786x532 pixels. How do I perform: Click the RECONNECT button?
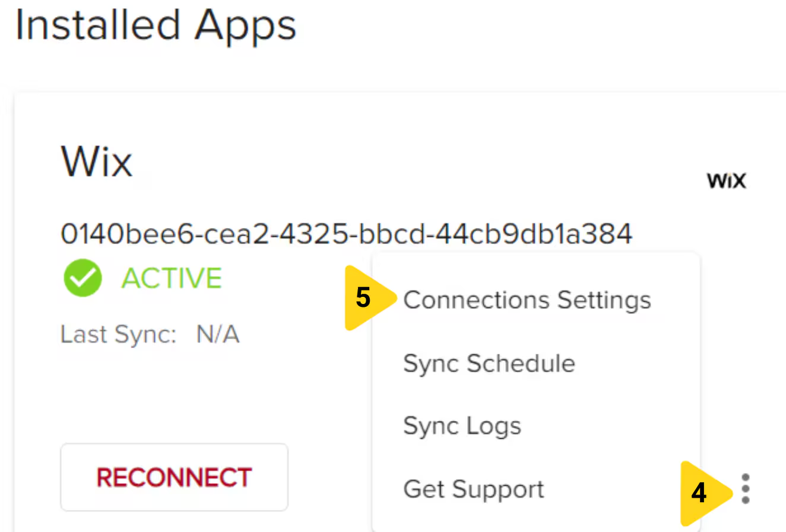click(x=173, y=477)
